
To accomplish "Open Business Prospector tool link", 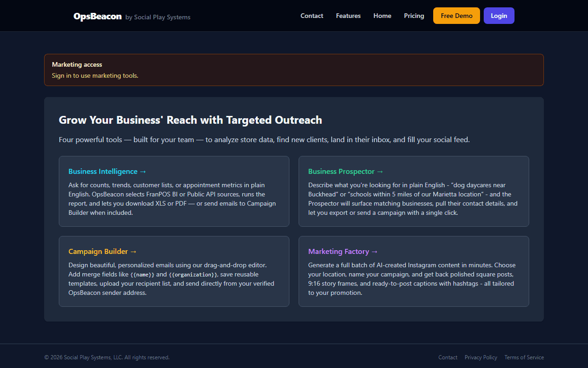I will (x=346, y=171).
